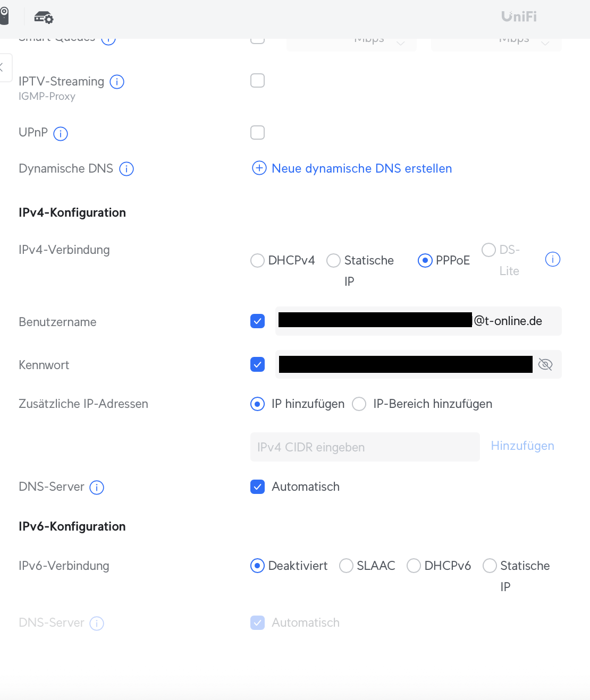590x700 pixels.
Task: Show info for IPv4 DNS-Server
Action: tap(97, 487)
